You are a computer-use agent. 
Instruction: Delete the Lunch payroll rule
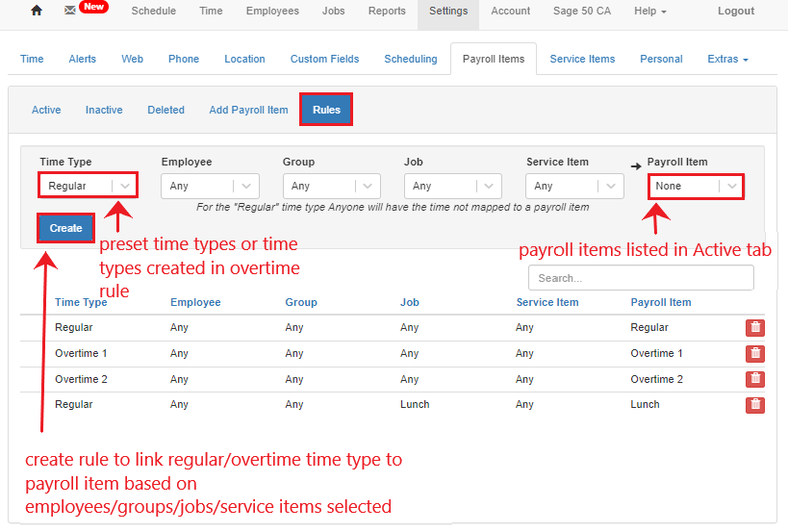click(755, 405)
